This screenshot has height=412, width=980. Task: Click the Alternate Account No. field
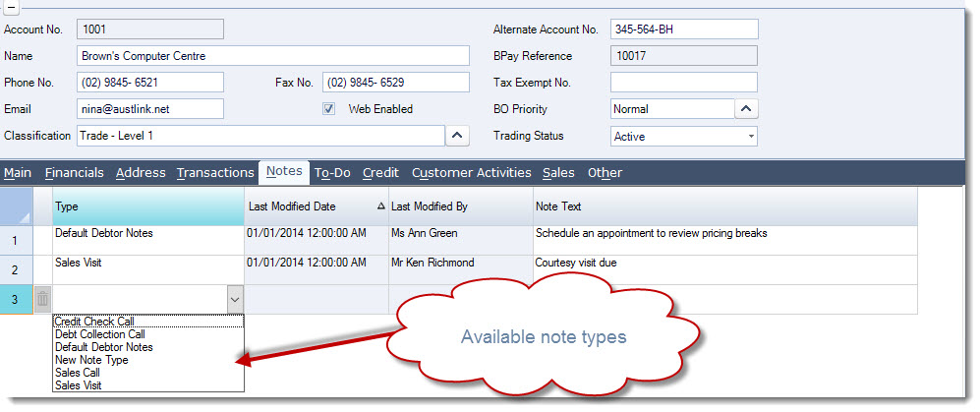pyautogui.click(x=684, y=29)
